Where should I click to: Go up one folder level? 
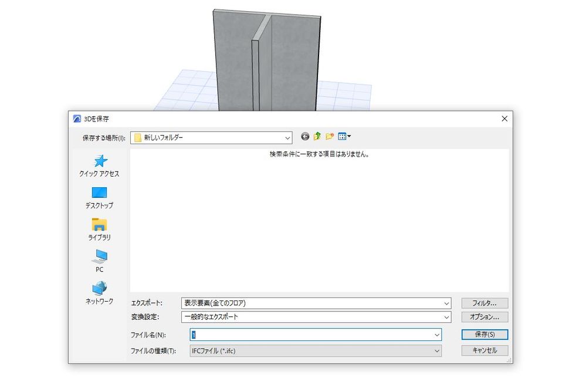317,137
